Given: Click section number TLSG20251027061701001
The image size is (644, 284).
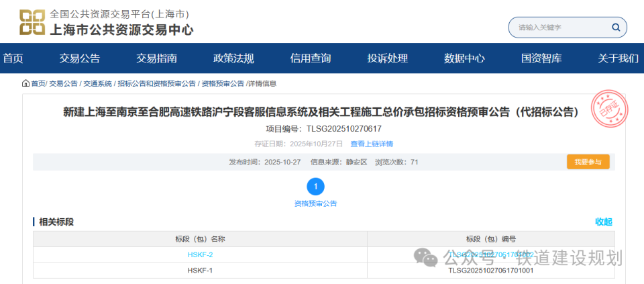Looking at the screenshot, I should (x=491, y=271).
